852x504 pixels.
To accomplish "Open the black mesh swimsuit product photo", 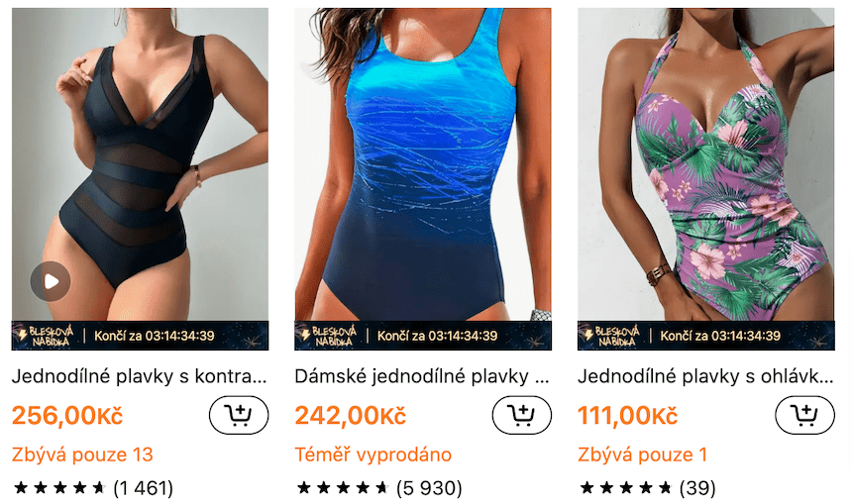I will [x=141, y=164].
